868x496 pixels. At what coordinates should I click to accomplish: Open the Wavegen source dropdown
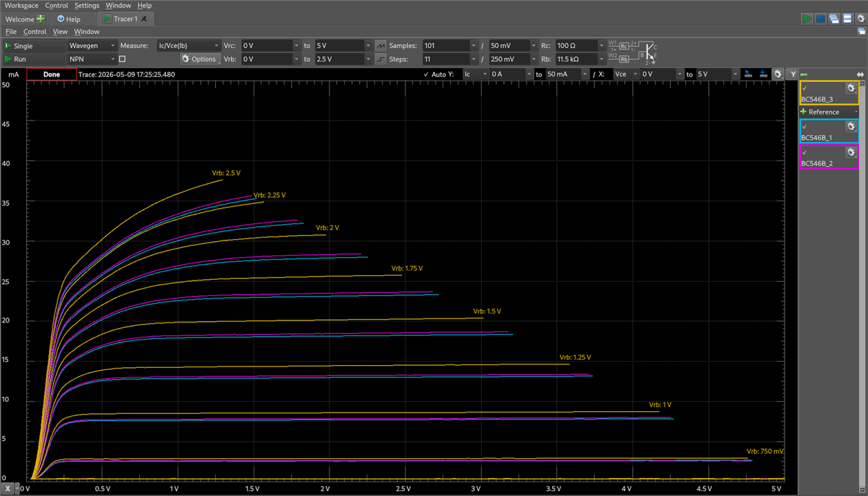pos(92,45)
